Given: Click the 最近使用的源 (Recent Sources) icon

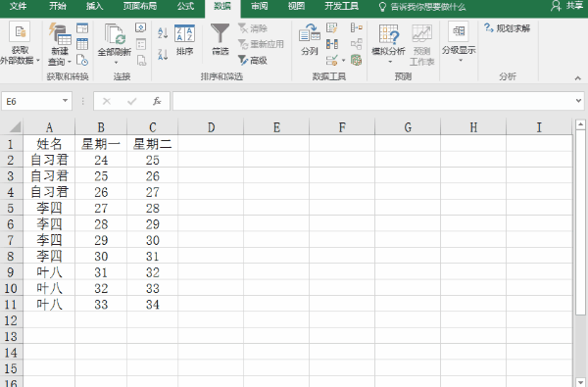Looking at the screenshot, I should coord(82,60).
